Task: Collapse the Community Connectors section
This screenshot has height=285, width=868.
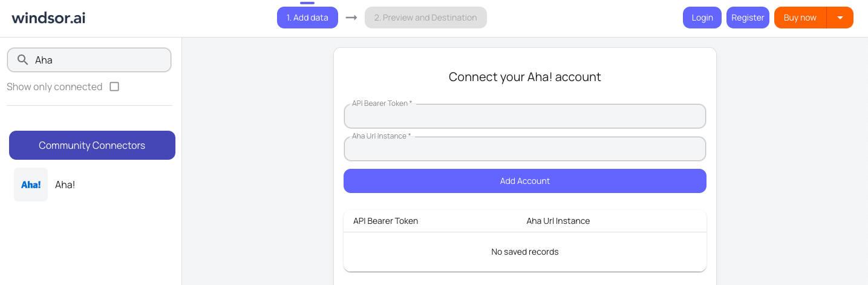Action: tap(92, 145)
